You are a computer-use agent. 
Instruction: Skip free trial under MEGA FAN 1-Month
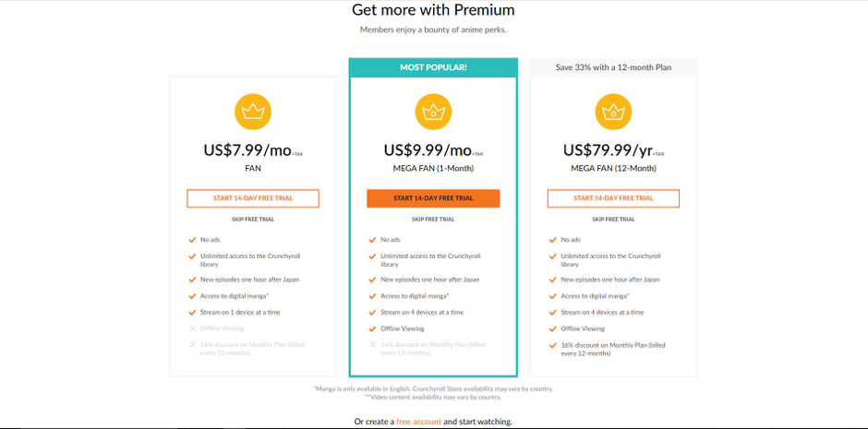click(x=433, y=220)
